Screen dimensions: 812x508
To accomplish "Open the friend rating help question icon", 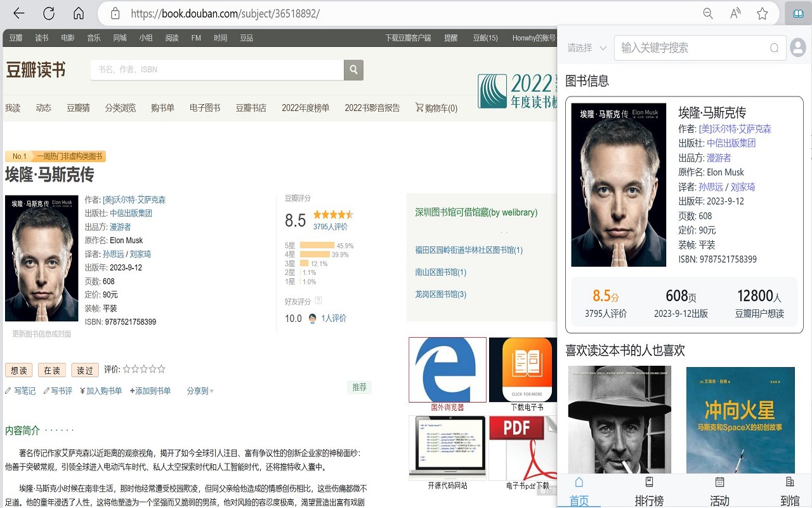I will tap(318, 301).
